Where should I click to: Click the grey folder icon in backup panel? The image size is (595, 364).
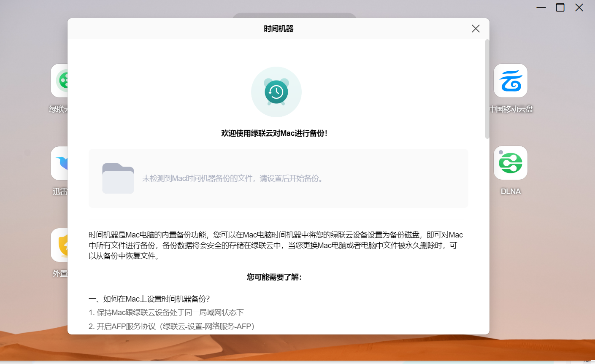coord(118,178)
